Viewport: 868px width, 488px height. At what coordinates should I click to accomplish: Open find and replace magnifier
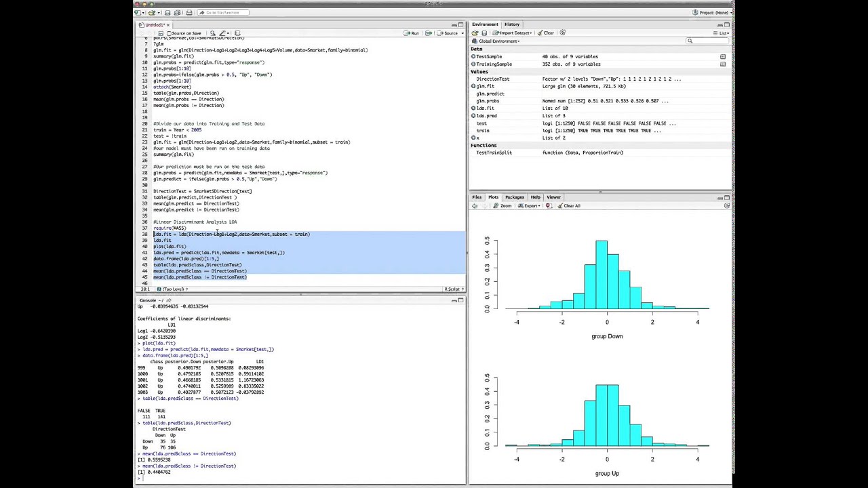[212, 33]
